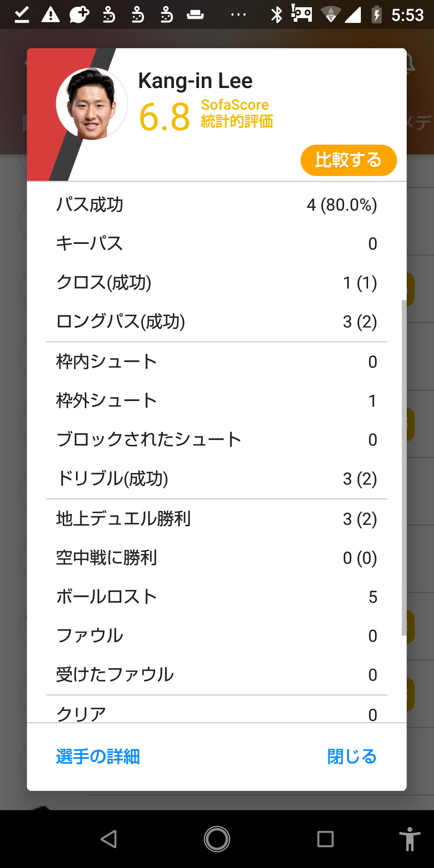434x868 pixels.
Task: Tap the ボールロスト stat row
Action: pos(217,597)
